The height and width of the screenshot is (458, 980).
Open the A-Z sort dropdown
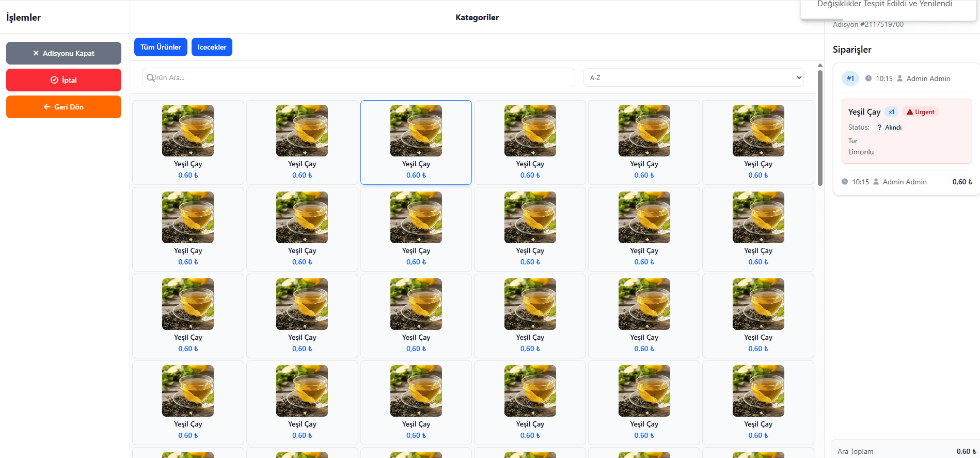(693, 77)
